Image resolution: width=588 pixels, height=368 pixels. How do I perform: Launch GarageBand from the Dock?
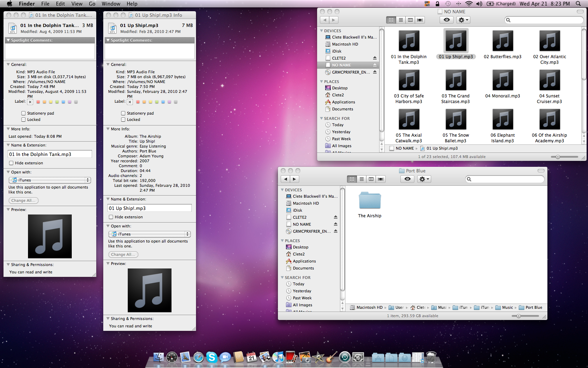pyautogui.click(x=331, y=357)
